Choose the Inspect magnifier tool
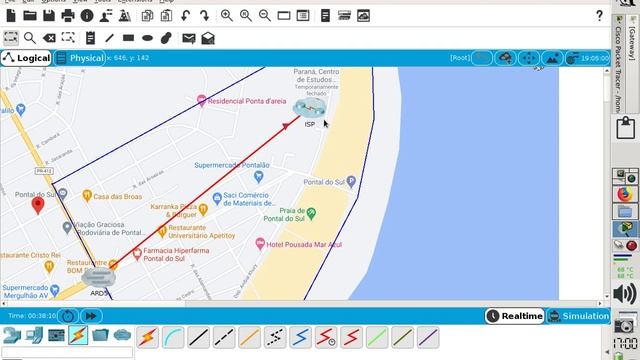Viewport: 640px width, 360px height. [x=30, y=38]
